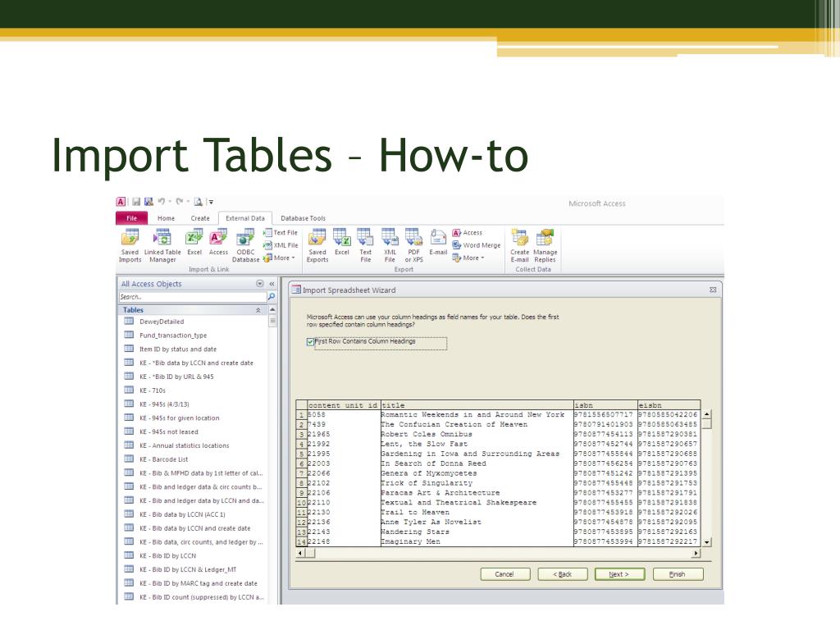Viewport: 840px width, 630px height.
Task: Switch to the Home tab
Action: click(x=166, y=218)
